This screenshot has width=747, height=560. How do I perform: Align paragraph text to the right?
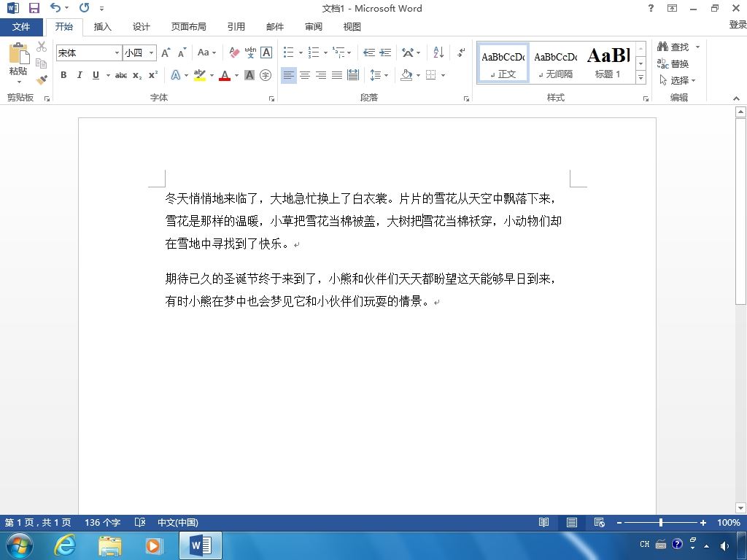321,75
